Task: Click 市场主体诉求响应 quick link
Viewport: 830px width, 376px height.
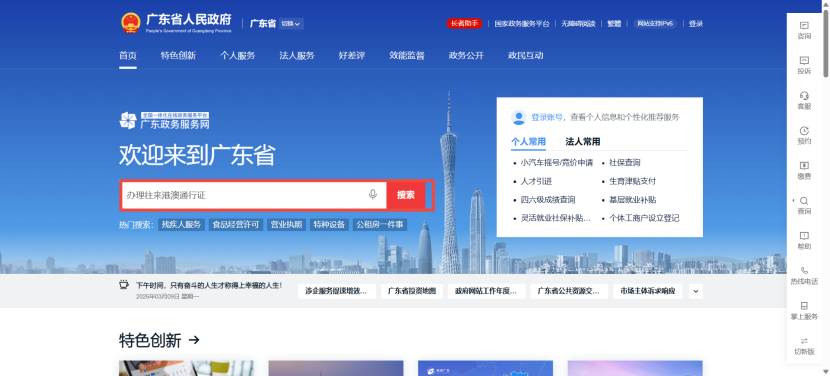Action: coord(648,291)
